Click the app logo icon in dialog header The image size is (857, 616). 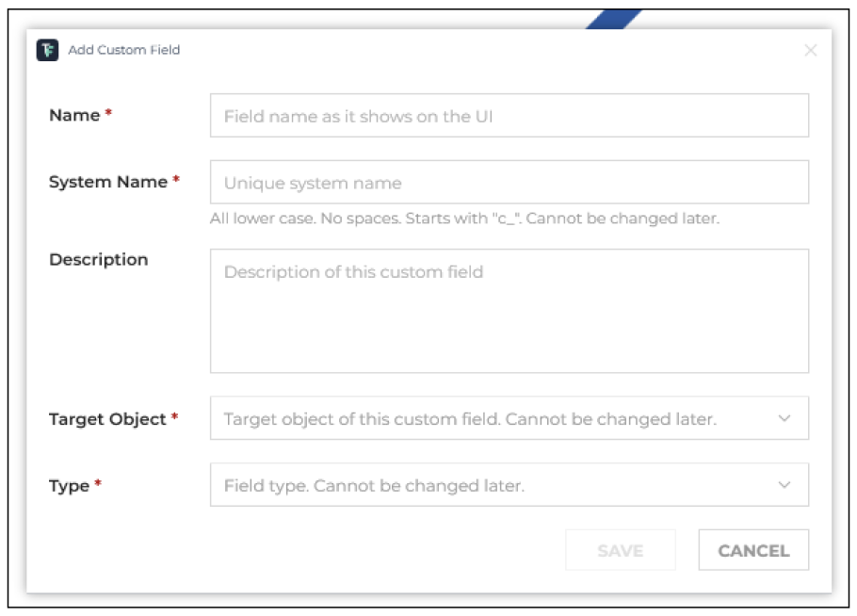point(47,50)
